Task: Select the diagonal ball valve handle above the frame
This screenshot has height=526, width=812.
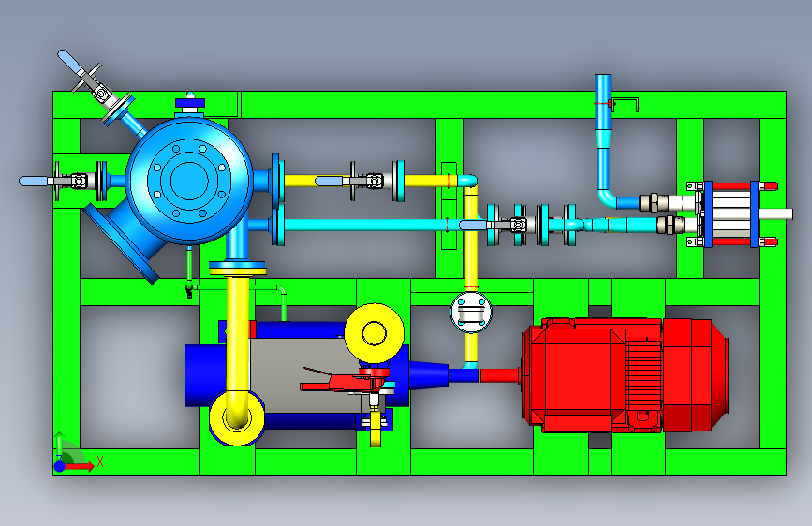Action: click(69, 61)
